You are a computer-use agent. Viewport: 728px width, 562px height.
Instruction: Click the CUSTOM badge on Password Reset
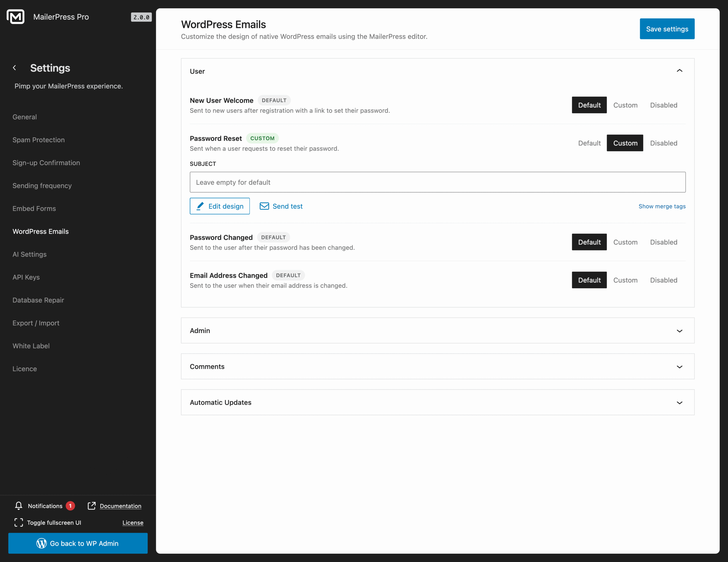pyautogui.click(x=262, y=138)
